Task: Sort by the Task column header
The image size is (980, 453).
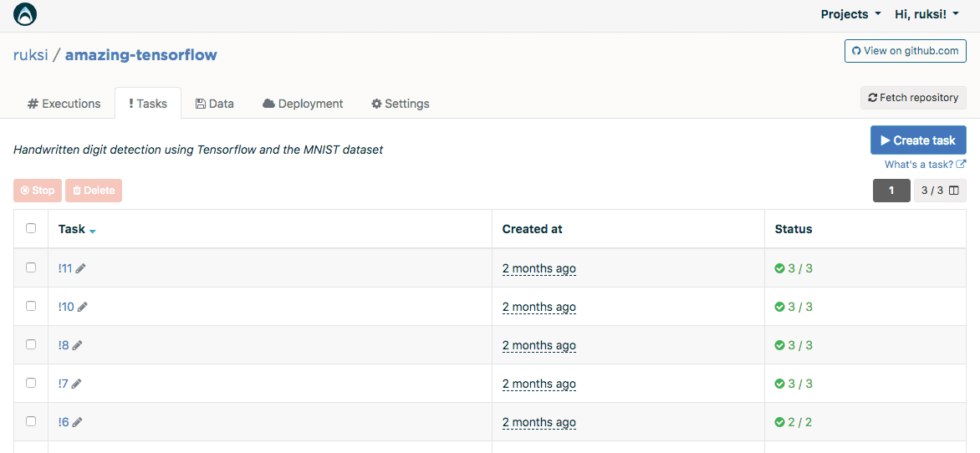Action: coord(76,229)
